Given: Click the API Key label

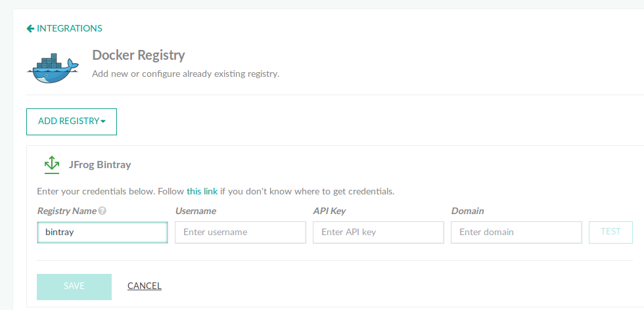Looking at the screenshot, I should [x=329, y=211].
